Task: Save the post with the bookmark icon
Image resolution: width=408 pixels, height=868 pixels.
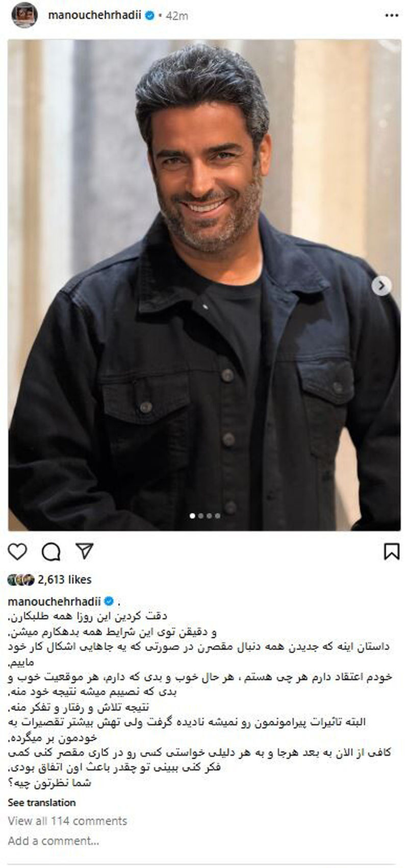Action: pyautogui.click(x=391, y=551)
